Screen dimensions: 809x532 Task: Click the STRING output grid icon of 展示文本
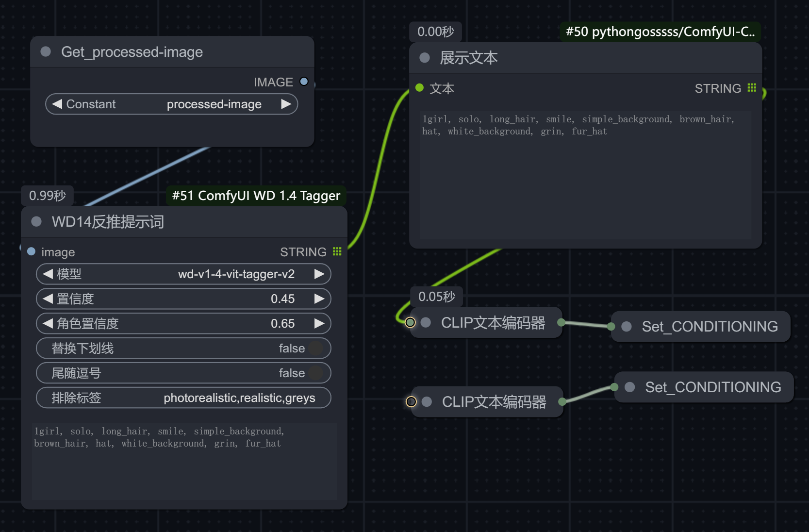tap(752, 88)
